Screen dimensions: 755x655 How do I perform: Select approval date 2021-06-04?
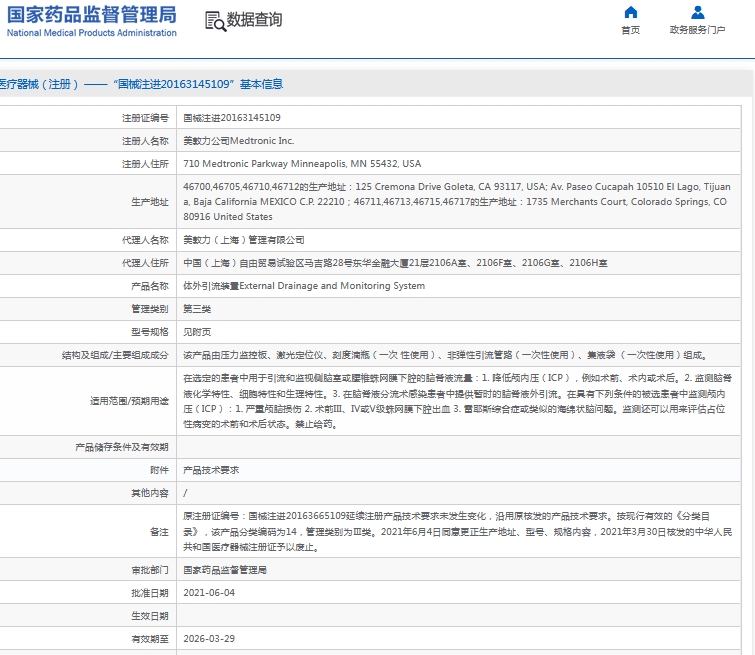(209, 593)
